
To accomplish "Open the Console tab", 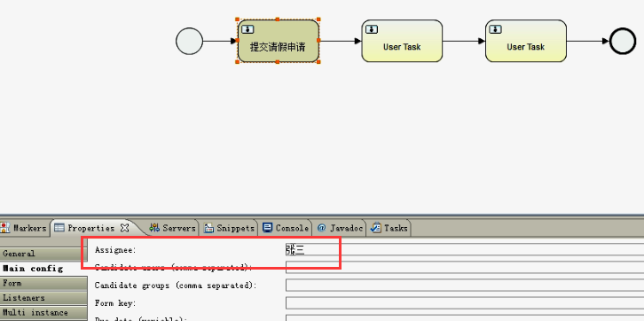I will (286, 228).
